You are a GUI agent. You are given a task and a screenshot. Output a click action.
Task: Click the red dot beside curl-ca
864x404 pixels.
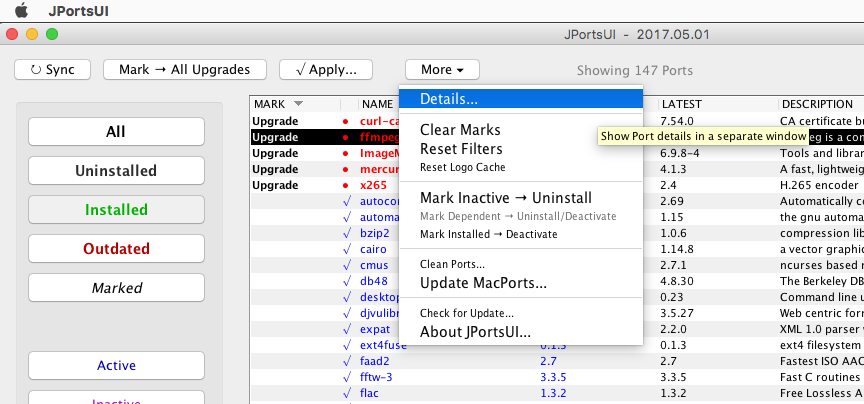click(x=346, y=121)
